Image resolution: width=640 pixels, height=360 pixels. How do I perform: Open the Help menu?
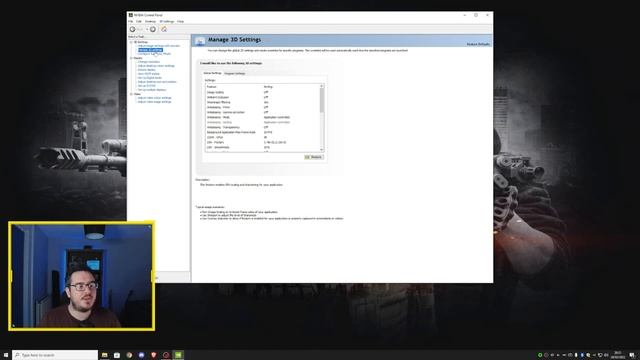[x=180, y=21]
